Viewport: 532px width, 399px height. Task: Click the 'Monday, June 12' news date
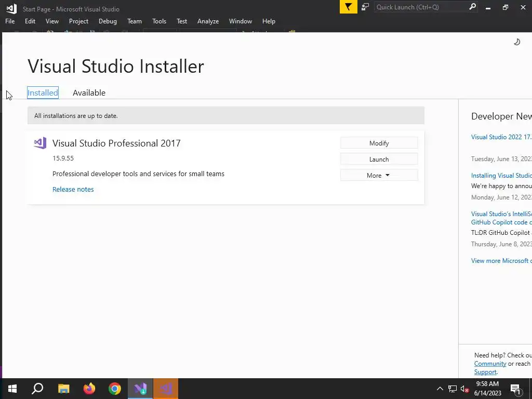coord(501,197)
